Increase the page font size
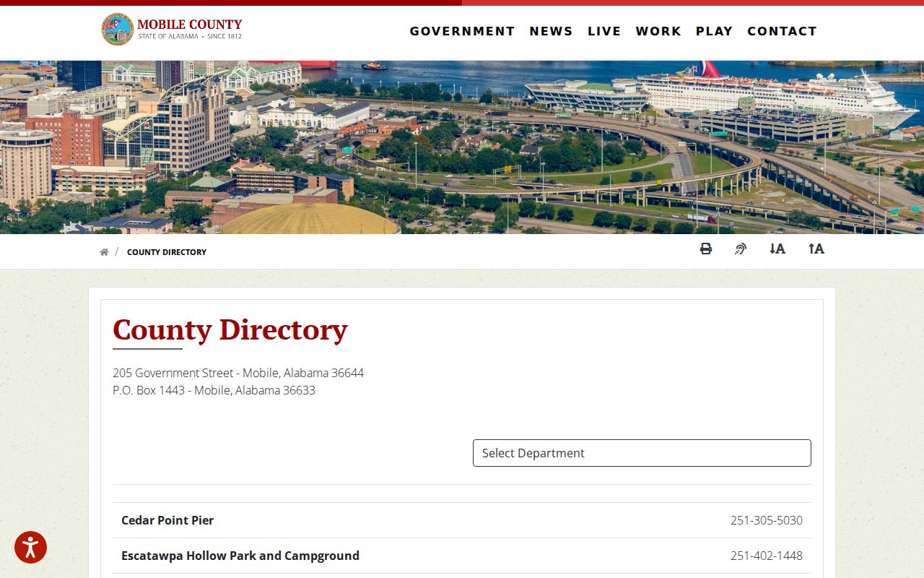The width and height of the screenshot is (924, 578). tap(816, 249)
